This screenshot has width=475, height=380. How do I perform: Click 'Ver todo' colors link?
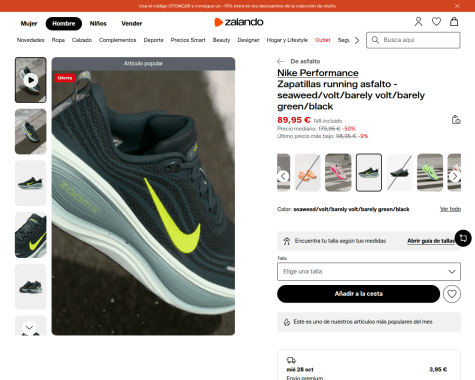click(450, 209)
